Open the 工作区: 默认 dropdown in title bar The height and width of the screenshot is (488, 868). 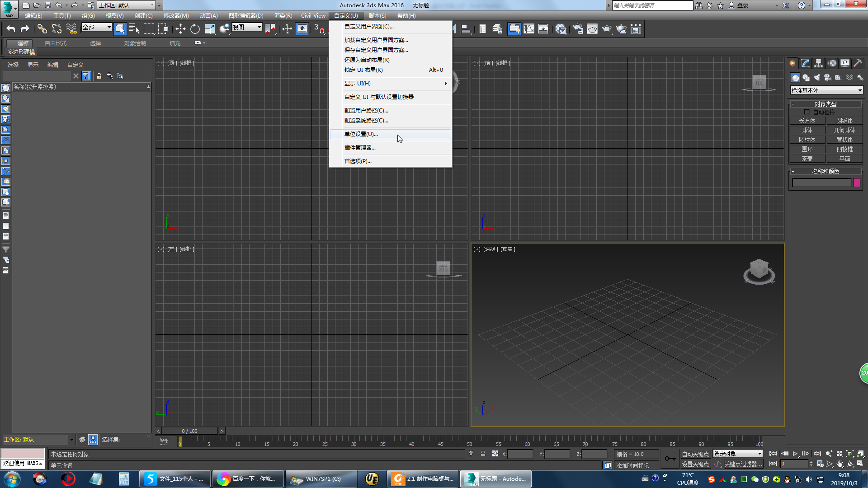tap(127, 5)
